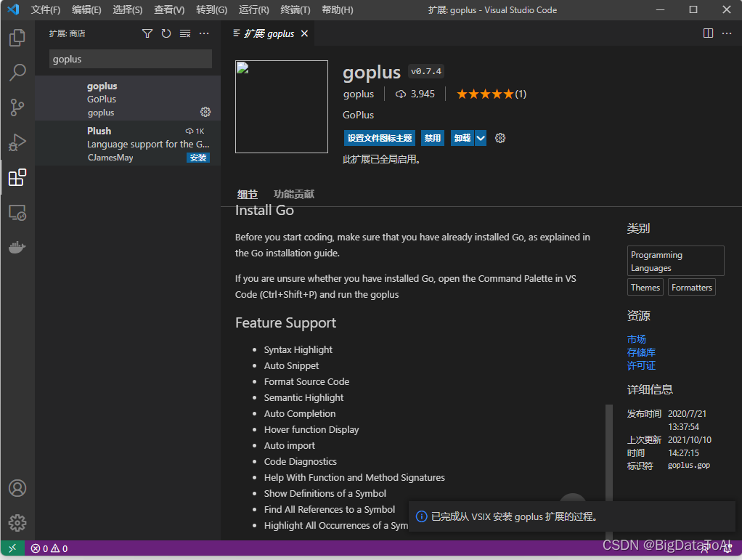Open remote window indicator in status bar
Viewport: 742px width, 560px height.
click(12, 548)
